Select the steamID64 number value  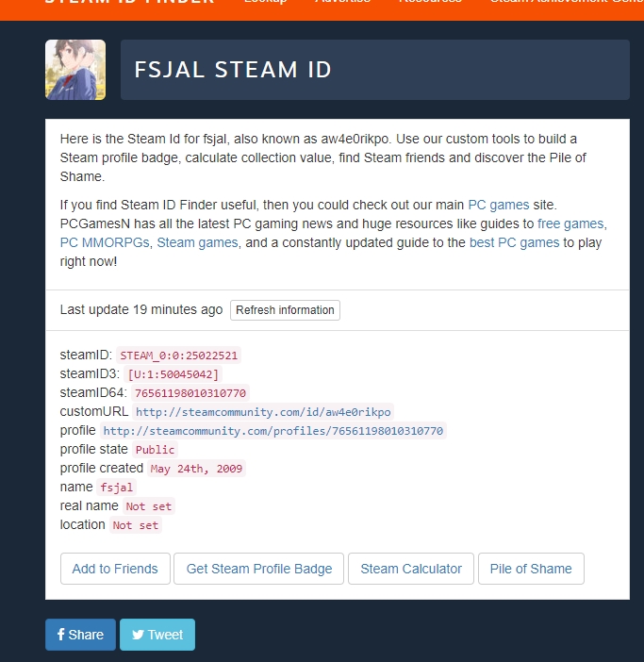(x=190, y=393)
